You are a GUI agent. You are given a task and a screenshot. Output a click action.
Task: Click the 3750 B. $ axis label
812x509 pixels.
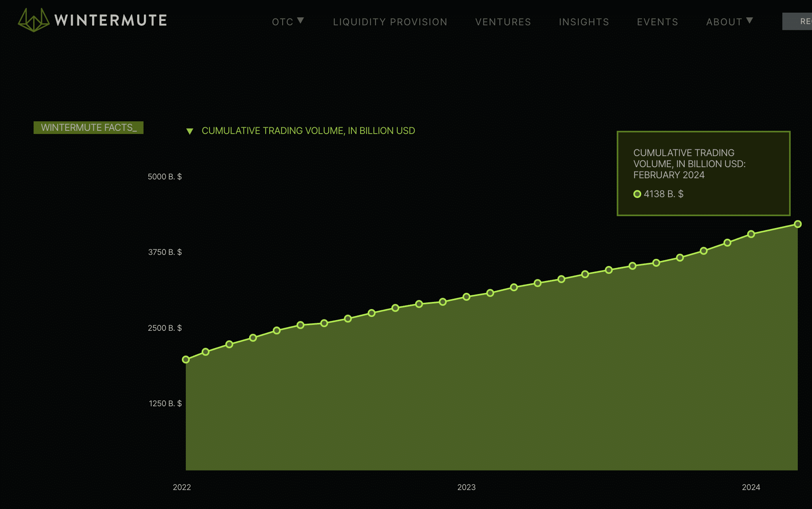(165, 252)
